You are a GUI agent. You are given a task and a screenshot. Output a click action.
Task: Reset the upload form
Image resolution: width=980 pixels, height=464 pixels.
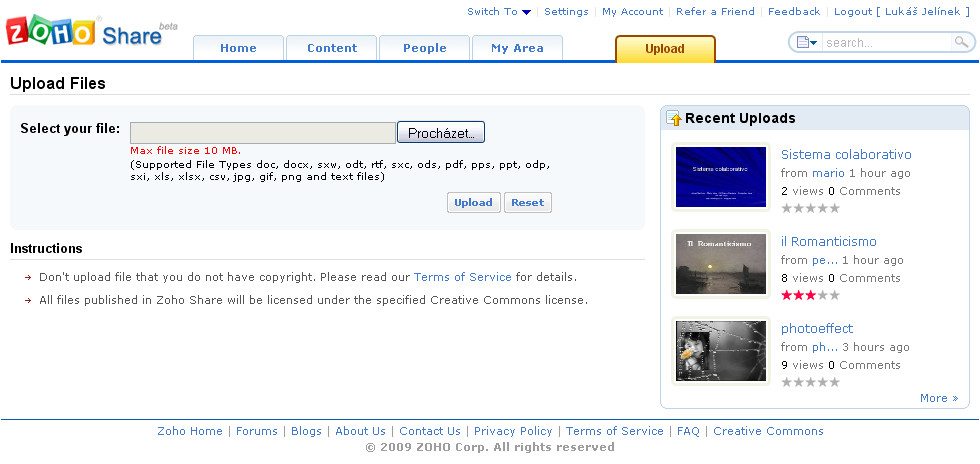tap(527, 202)
